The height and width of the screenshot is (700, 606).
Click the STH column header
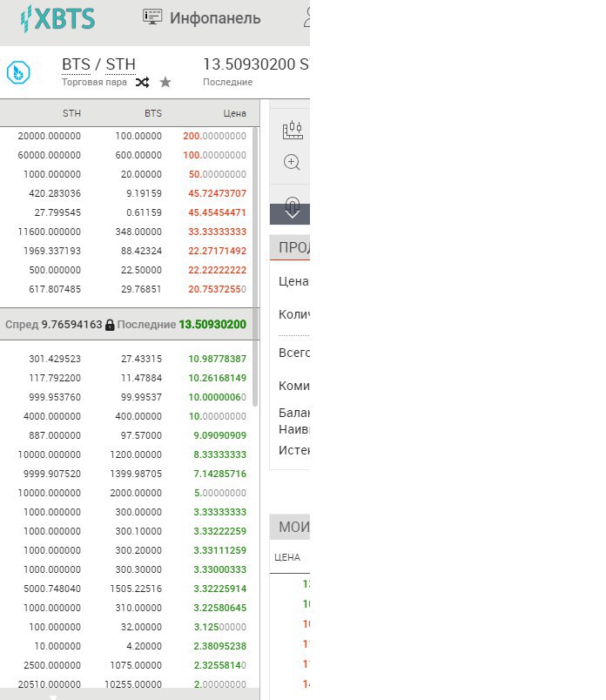pyautogui.click(x=71, y=113)
